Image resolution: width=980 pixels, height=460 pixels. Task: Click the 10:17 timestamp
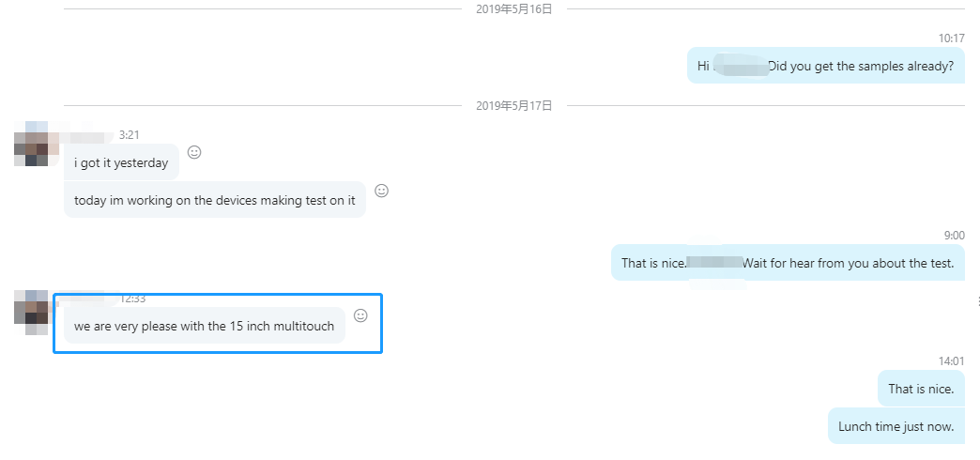(x=951, y=38)
